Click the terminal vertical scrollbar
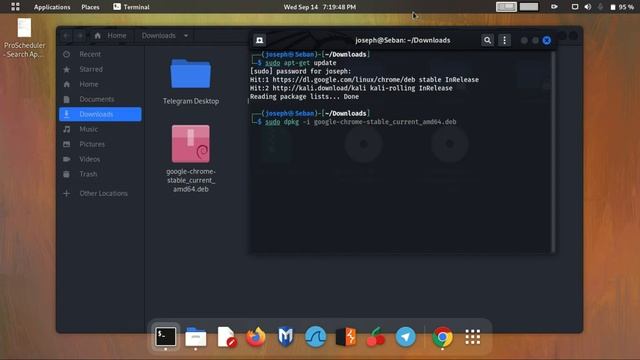640x360 pixels. click(x=553, y=151)
